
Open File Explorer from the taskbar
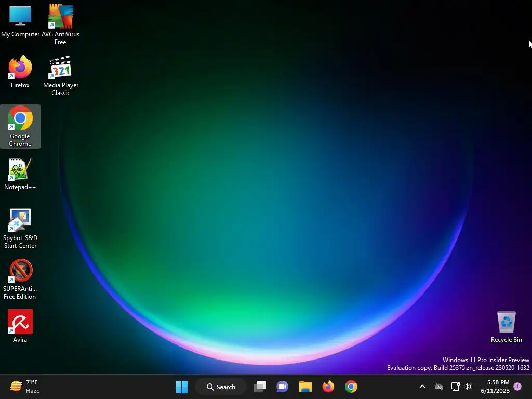305,387
